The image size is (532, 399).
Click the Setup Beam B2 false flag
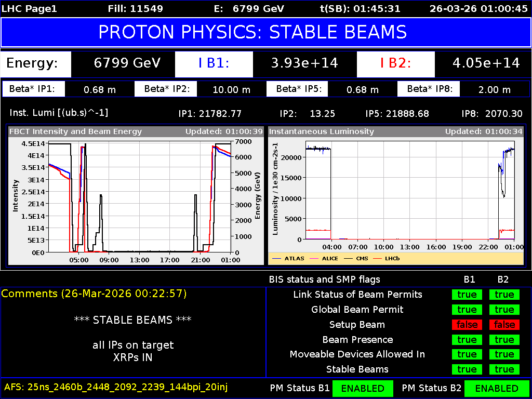[x=503, y=324]
